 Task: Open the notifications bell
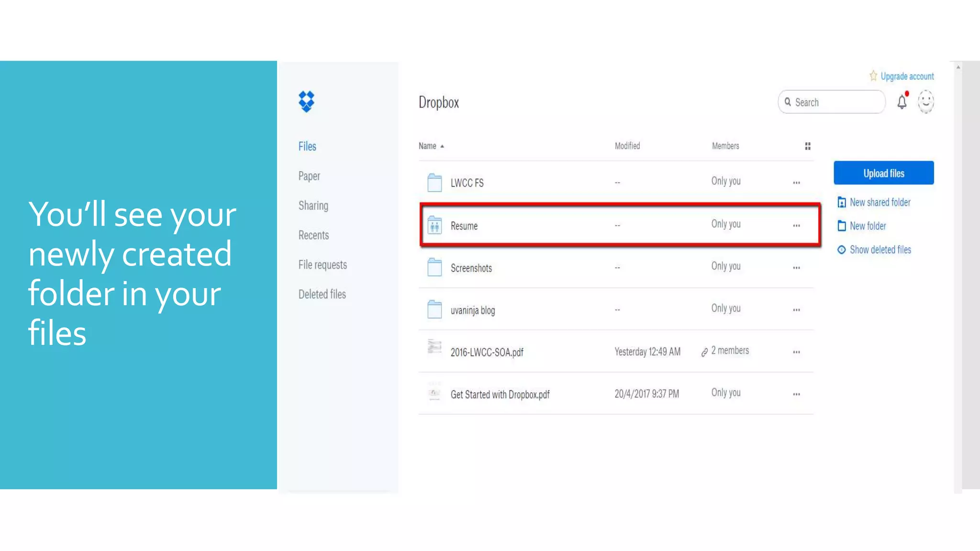(902, 101)
